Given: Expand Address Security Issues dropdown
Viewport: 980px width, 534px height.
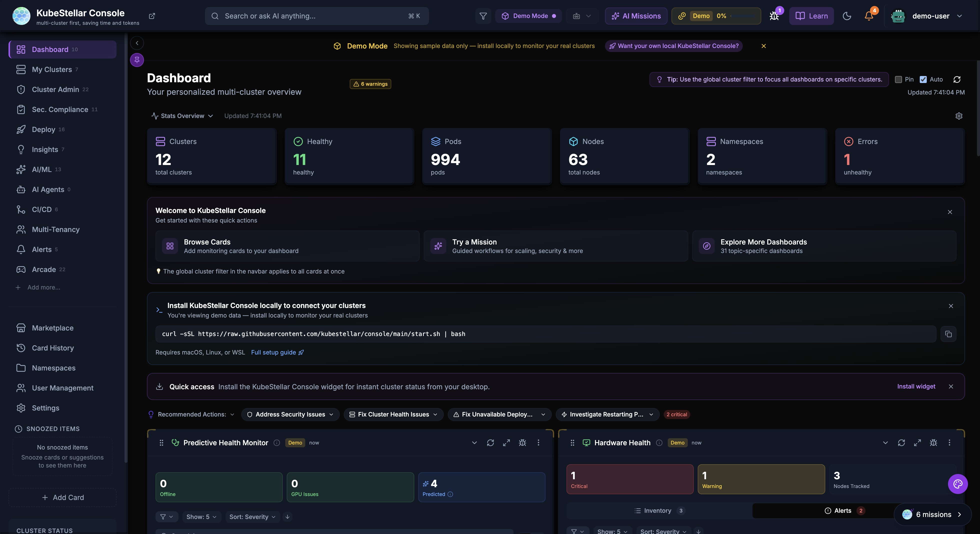Looking at the screenshot, I should coord(290,414).
